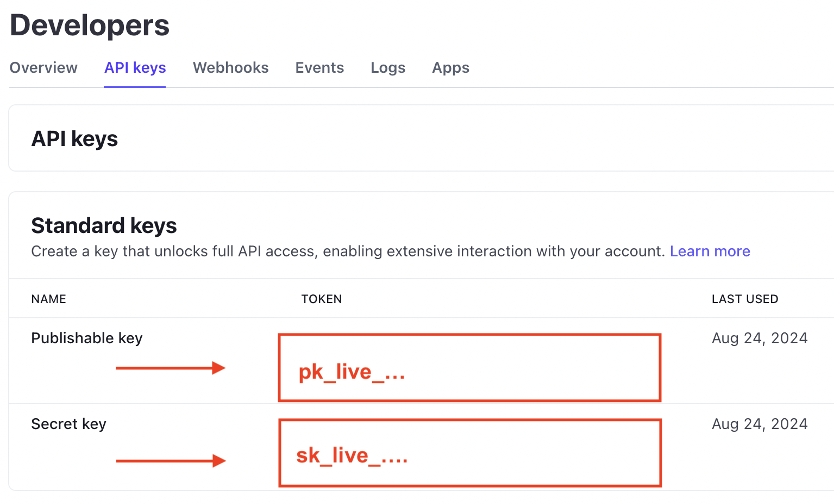Click the Developers page title
Image resolution: width=834 pixels, height=504 pixels.
tap(90, 26)
